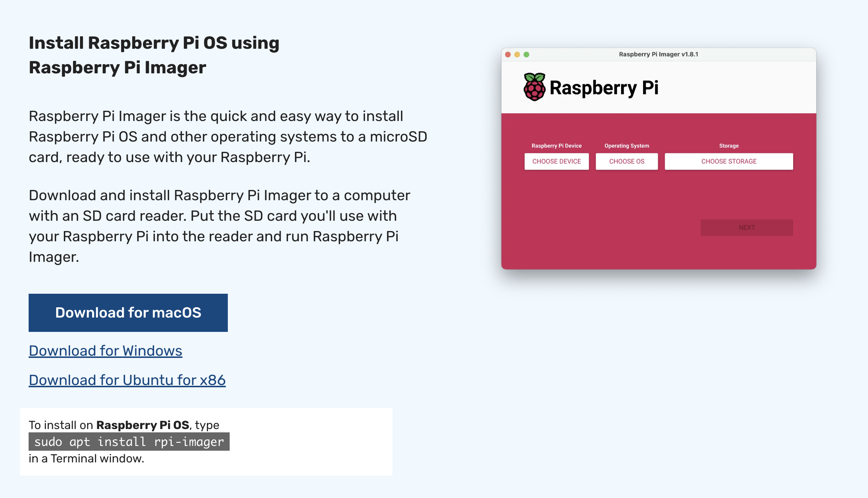Open the Download for Windows link
Image resolution: width=868 pixels, height=498 pixels.
pos(106,351)
